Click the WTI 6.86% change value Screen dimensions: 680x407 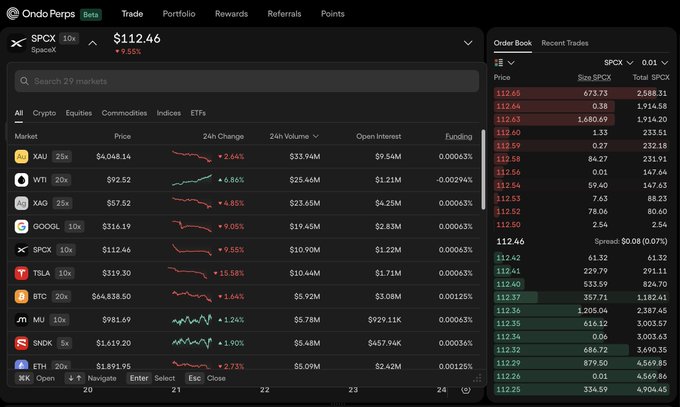[231, 180]
